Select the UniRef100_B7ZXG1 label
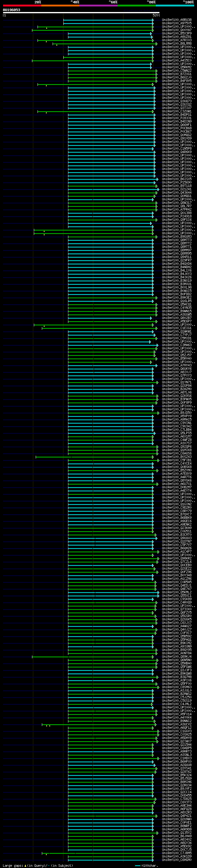 177,74
